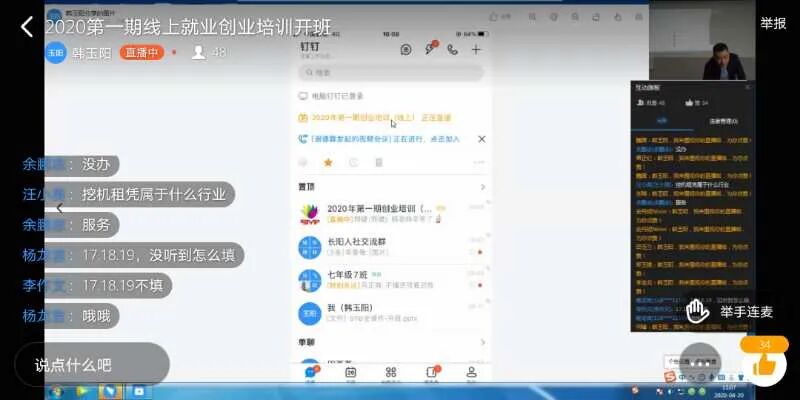Open the 长阳人社交流群 chat
This screenshot has width=800, height=400.
(x=391, y=247)
